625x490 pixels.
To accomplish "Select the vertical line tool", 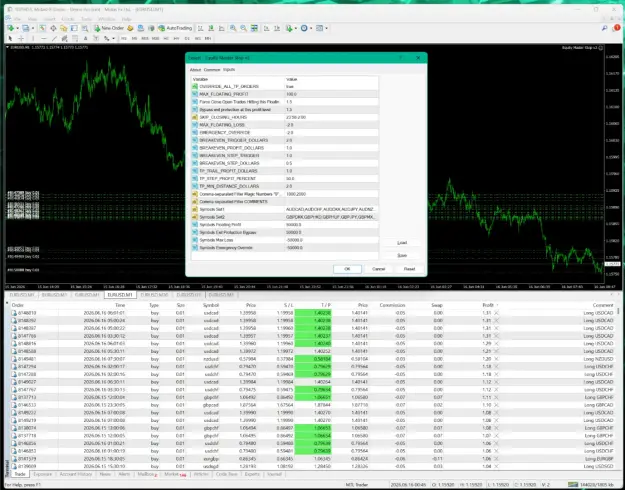I will coord(33,39).
